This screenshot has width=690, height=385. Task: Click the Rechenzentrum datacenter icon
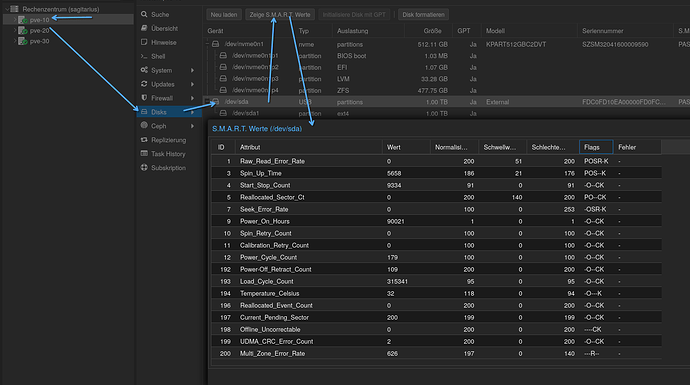[x=15, y=9]
